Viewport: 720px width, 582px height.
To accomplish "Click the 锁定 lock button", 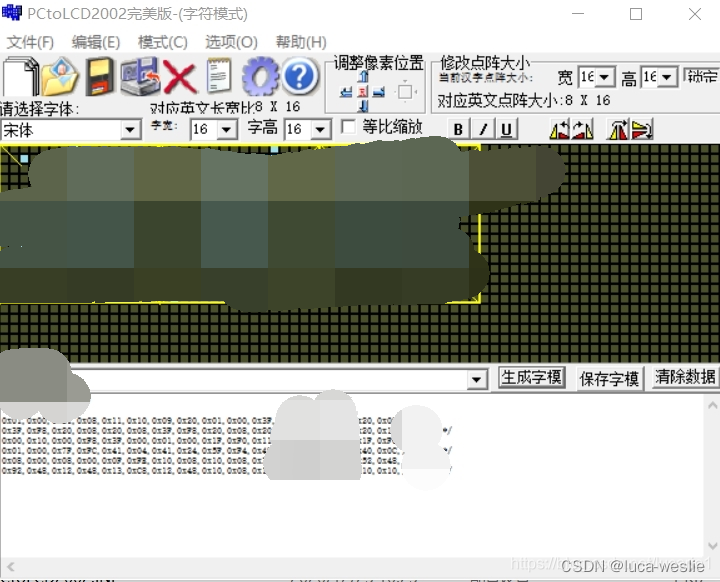I will (x=702, y=76).
